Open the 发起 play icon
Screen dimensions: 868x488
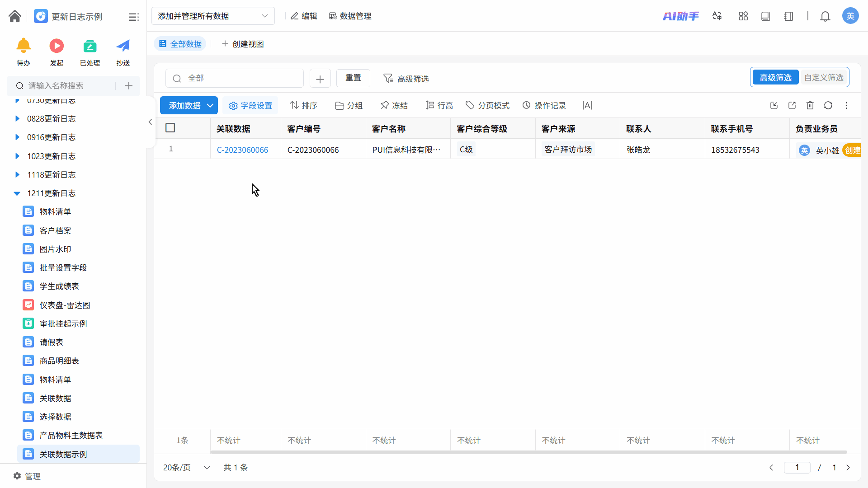57,46
